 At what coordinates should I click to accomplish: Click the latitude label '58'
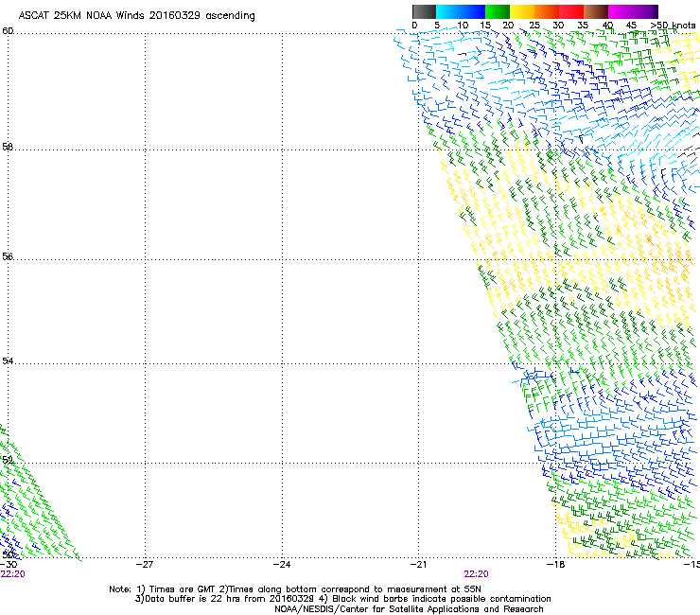[8, 147]
